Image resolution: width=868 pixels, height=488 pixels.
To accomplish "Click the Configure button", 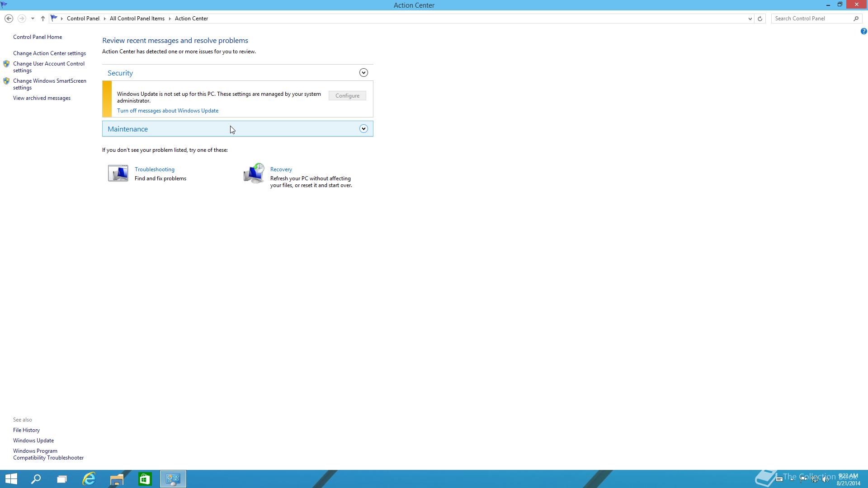I will tap(347, 96).
